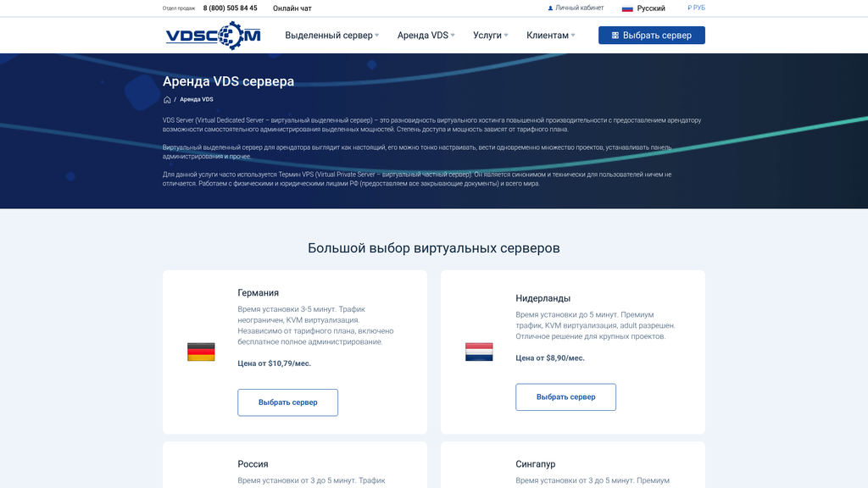The height and width of the screenshot is (488, 868).
Task: Open the Услуги dropdown
Action: coord(489,35)
